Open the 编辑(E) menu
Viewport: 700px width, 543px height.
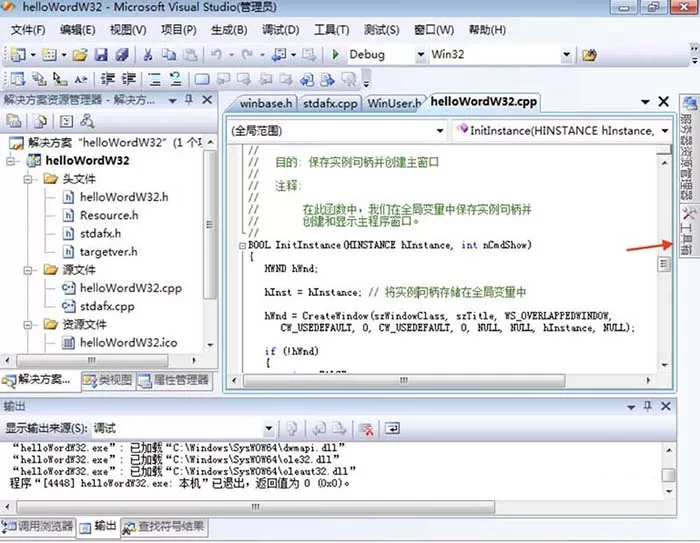pyautogui.click(x=78, y=30)
